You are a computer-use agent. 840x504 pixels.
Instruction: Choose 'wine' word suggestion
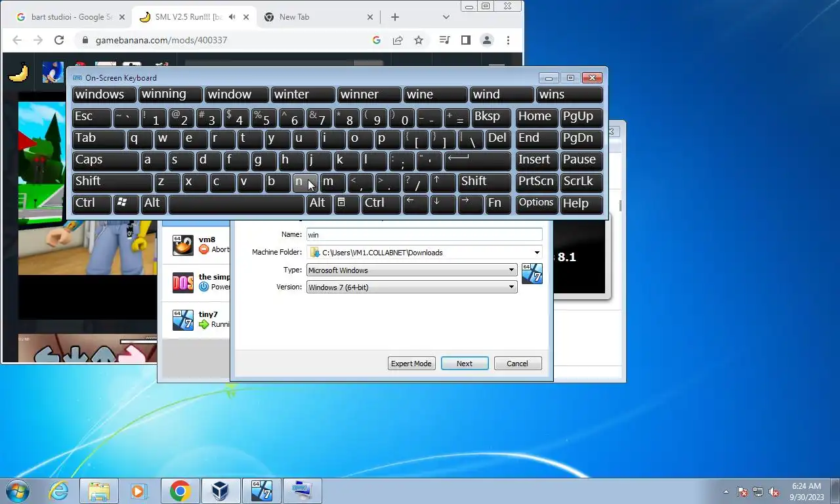coord(436,95)
